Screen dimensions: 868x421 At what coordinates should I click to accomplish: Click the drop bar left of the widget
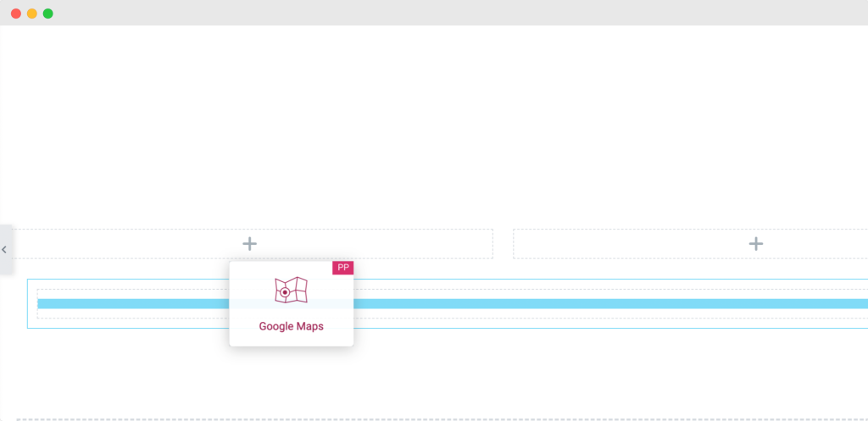click(x=133, y=304)
